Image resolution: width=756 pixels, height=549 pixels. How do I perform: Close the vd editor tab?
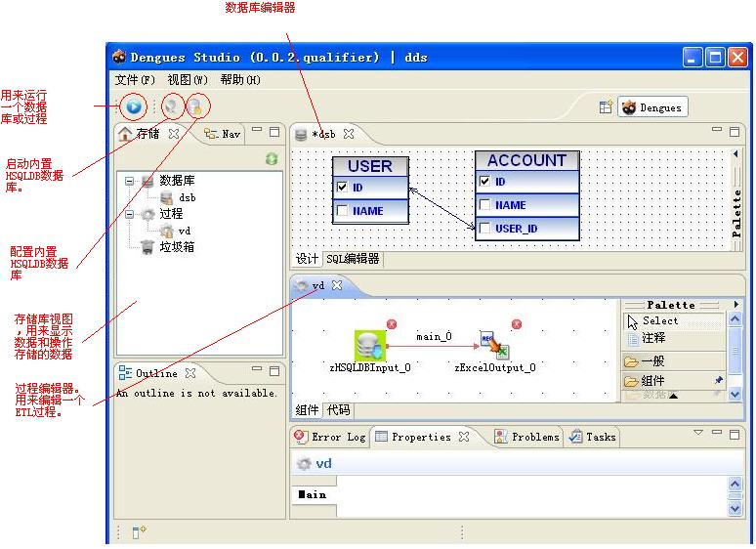[337, 285]
